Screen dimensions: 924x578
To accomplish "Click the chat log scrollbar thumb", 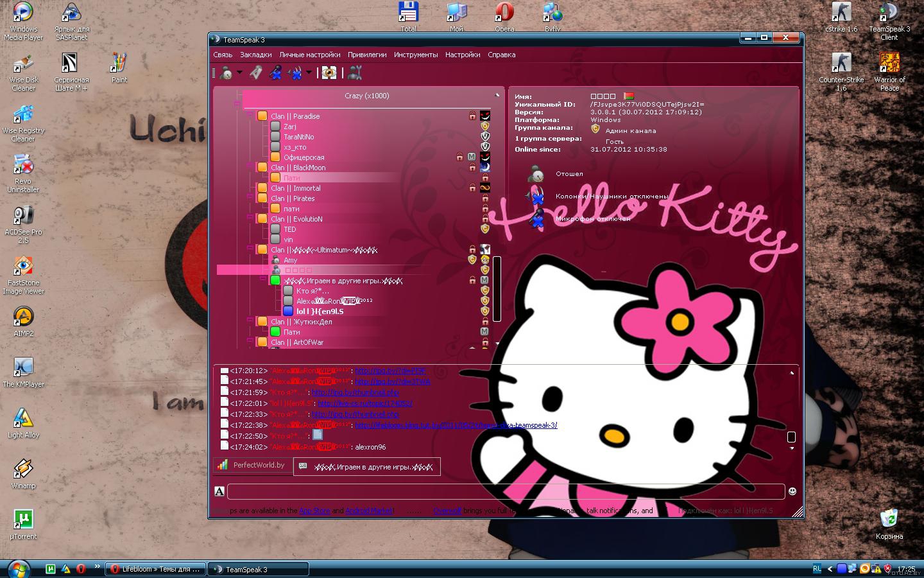I will click(791, 437).
